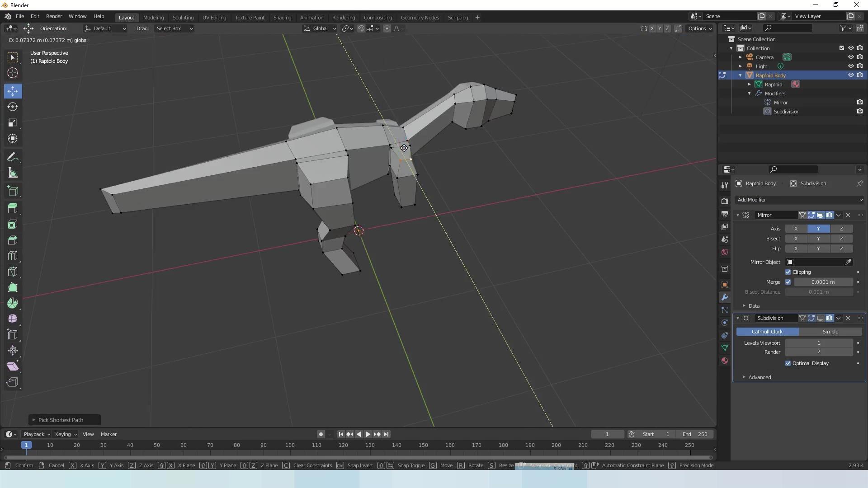868x488 pixels.
Task: Hide Raptoid Body with eye icon
Action: coord(850,75)
